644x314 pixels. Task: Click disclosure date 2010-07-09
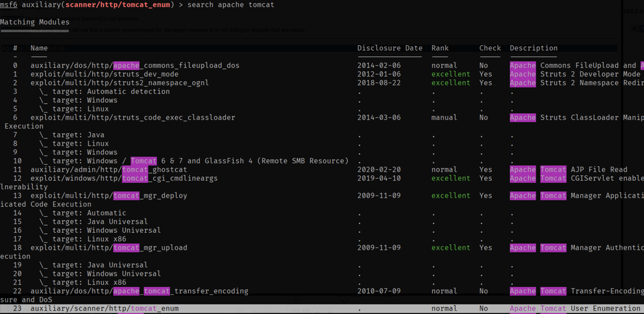pos(379,291)
